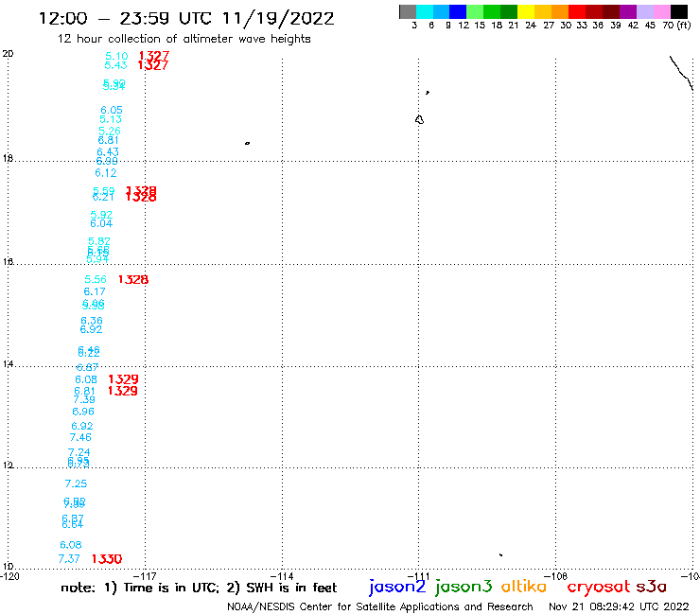Select the s3a satellite legend label
The width and height of the screenshot is (700, 615).
pyautogui.click(x=652, y=587)
